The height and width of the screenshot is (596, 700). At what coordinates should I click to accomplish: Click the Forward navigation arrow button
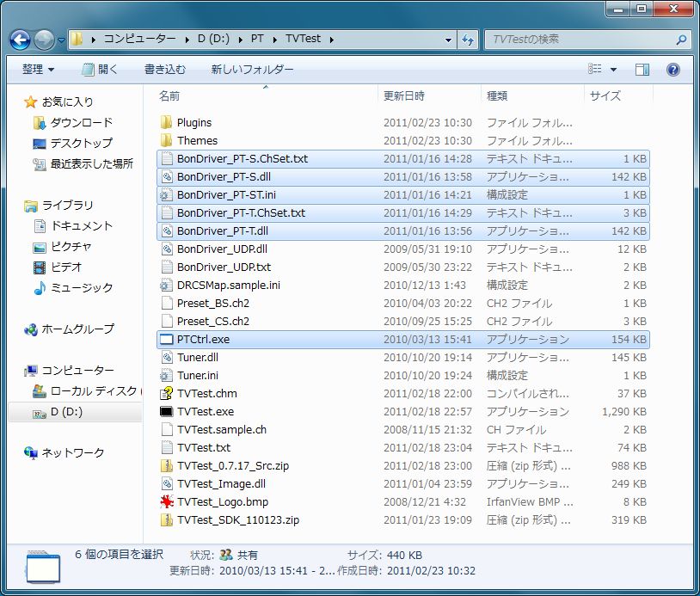(x=44, y=40)
